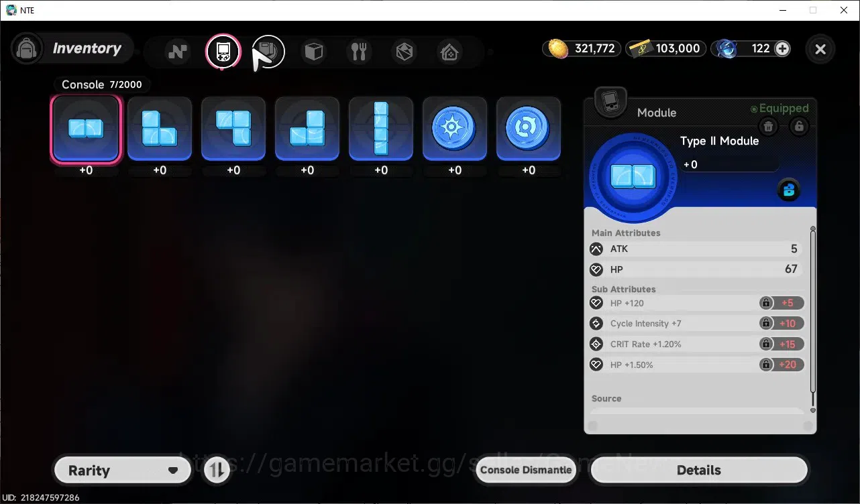Open the polyhedron materials tab
The image size is (860, 504).
405,51
